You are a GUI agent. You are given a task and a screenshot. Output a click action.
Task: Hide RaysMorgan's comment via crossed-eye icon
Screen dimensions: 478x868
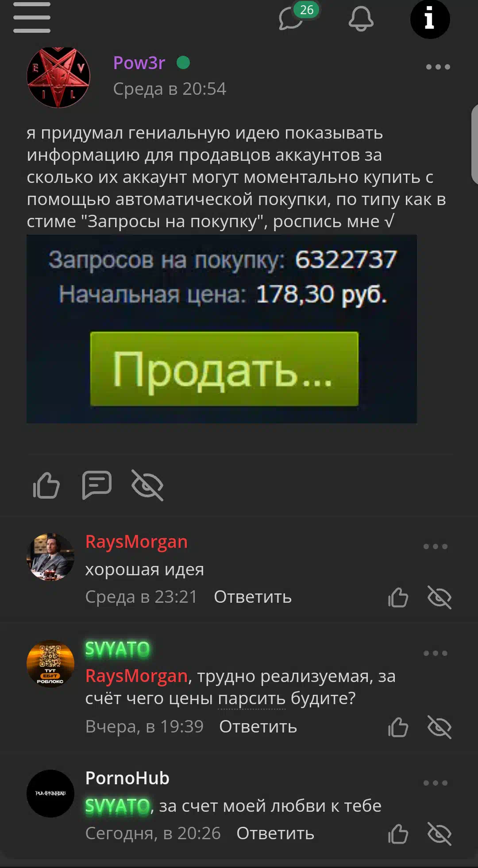tap(439, 597)
